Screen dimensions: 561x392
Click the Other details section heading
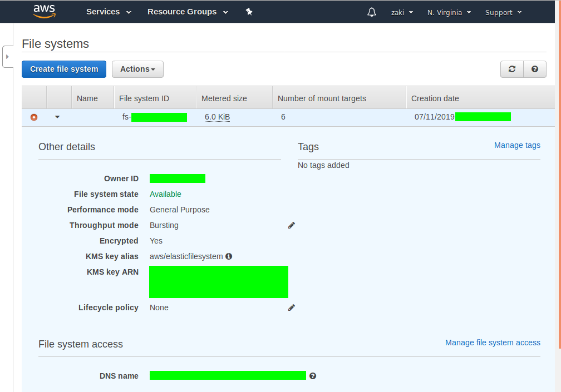coord(67,146)
